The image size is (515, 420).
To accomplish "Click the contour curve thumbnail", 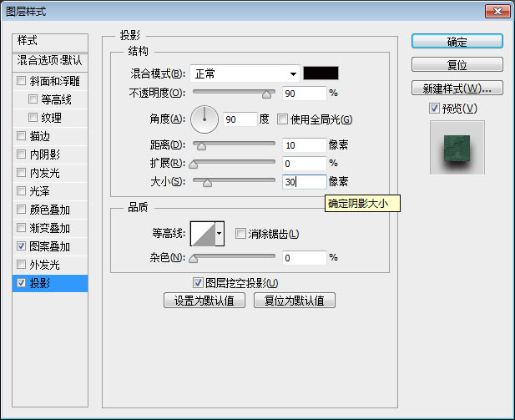I will pyautogui.click(x=203, y=234).
